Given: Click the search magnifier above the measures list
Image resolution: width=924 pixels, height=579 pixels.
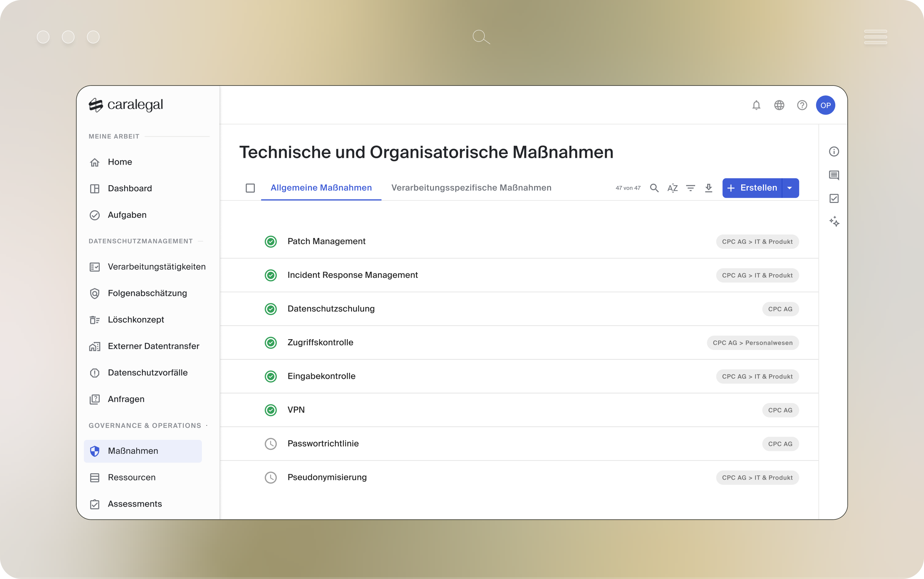Looking at the screenshot, I should (654, 188).
